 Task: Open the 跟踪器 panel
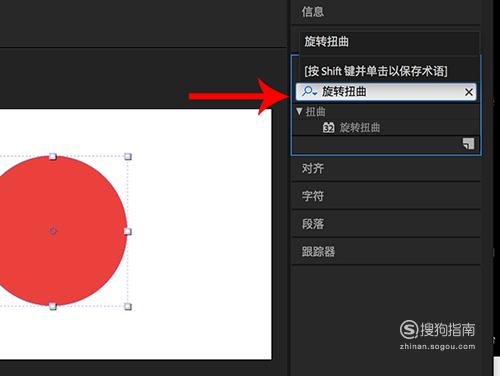coord(318,251)
